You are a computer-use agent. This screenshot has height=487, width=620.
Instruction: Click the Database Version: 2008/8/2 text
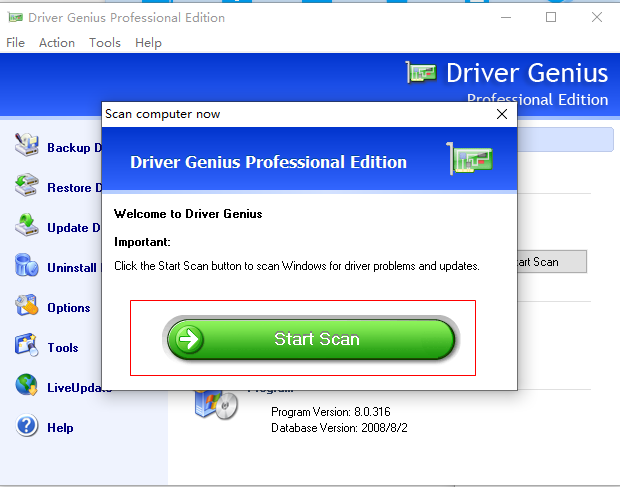pos(339,428)
